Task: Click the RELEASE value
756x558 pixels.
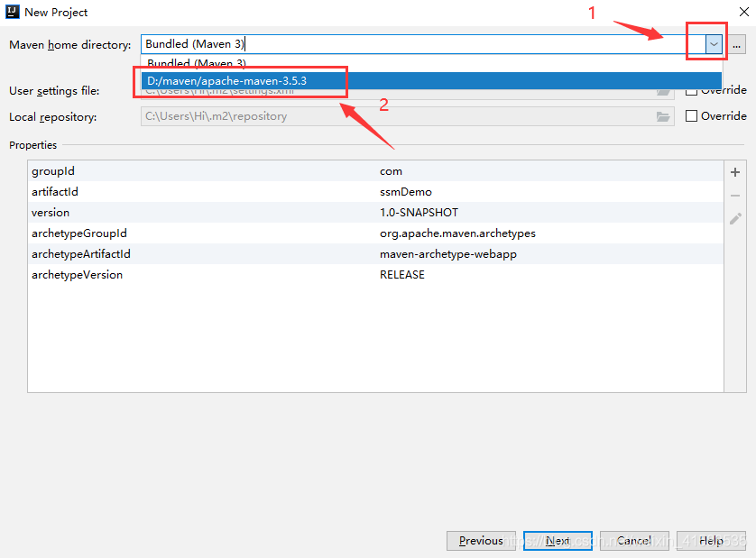Action: [402, 275]
